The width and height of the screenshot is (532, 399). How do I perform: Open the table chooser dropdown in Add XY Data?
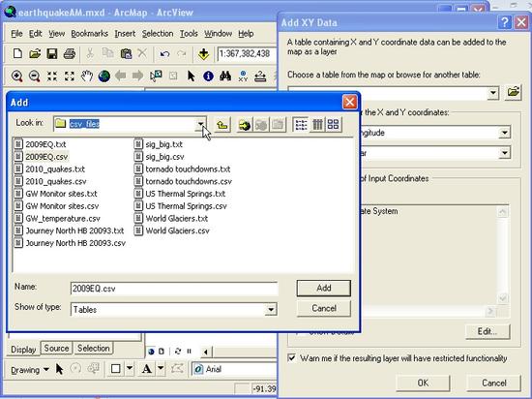coord(493,93)
